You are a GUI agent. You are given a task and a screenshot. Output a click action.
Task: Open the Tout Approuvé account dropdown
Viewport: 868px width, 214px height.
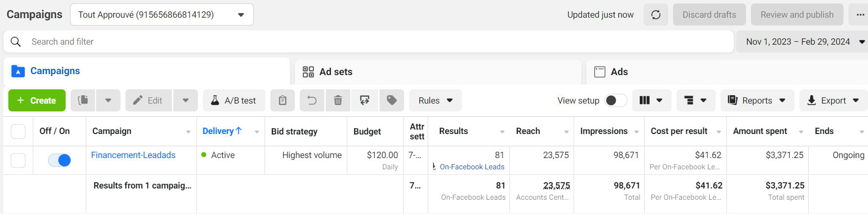[162, 15]
